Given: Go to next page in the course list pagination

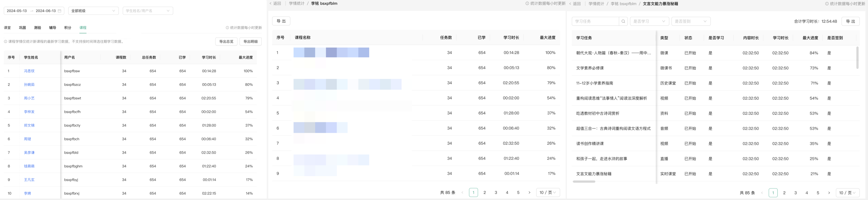Looking at the screenshot, I should tap(529, 193).
